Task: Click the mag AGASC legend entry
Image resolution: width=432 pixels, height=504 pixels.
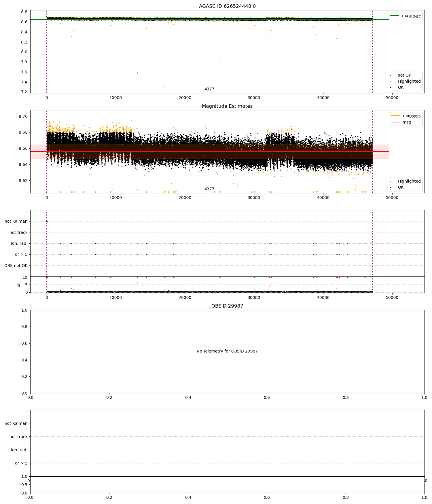Action: 406,16
